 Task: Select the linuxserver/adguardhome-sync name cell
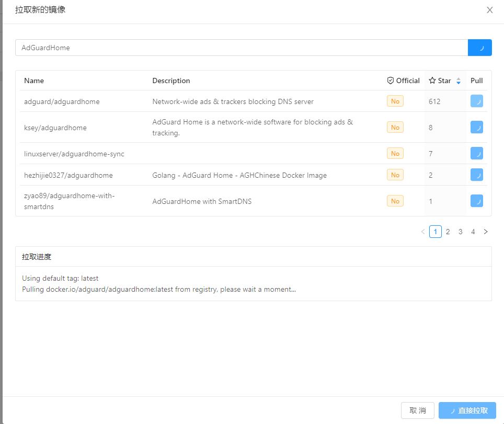pyautogui.click(x=74, y=154)
